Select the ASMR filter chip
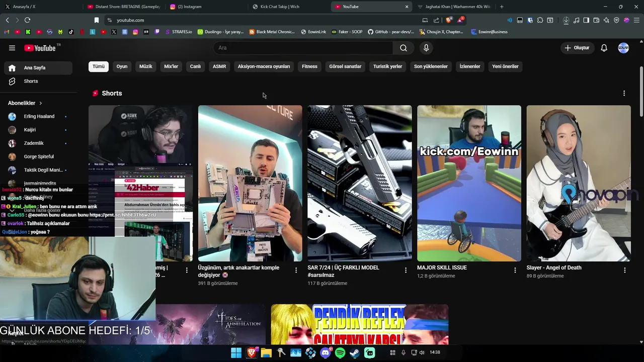Screen dimensions: 644x362 click(x=219, y=66)
